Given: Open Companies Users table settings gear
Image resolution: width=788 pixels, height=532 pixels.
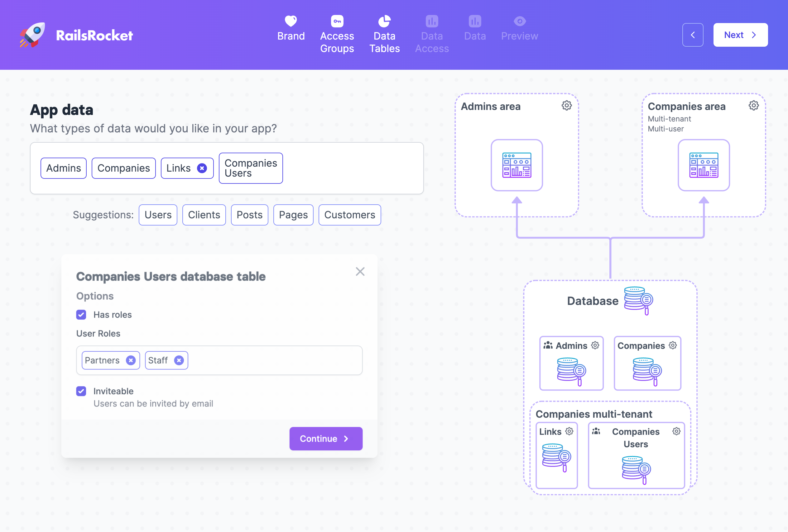Looking at the screenshot, I should (x=676, y=431).
